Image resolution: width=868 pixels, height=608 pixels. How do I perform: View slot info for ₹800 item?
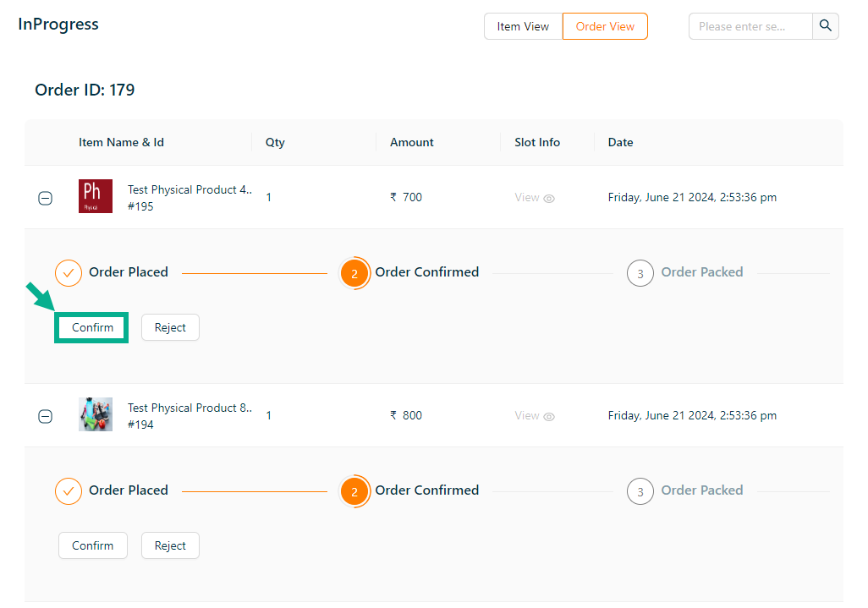click(x=535, y=416)
